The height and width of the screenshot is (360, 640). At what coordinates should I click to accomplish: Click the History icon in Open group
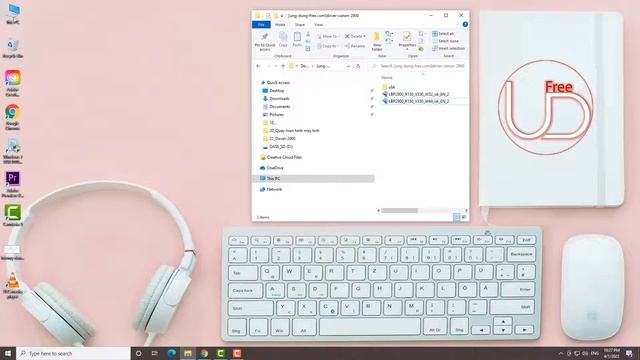[x=421, y=49]
